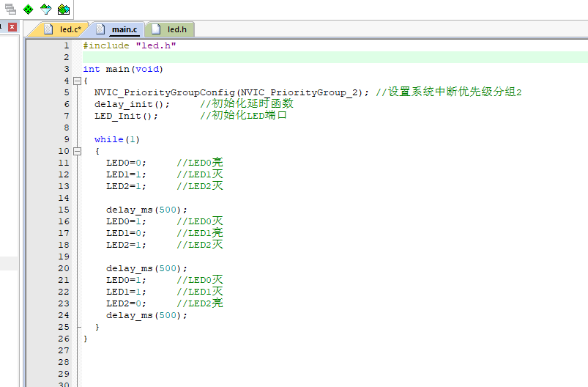Click the closing brace on line 26
Image resolution: width=588 pixels, height=387 pixels.
pos(86,339)
